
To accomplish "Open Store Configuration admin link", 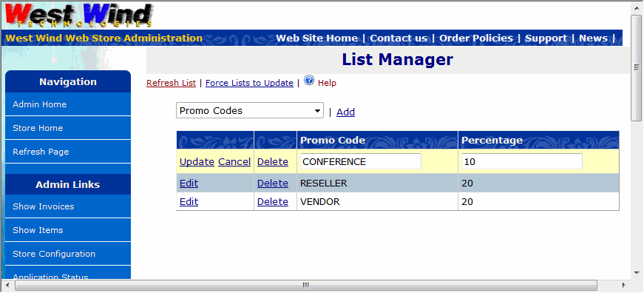I will [x=68, y=254].
